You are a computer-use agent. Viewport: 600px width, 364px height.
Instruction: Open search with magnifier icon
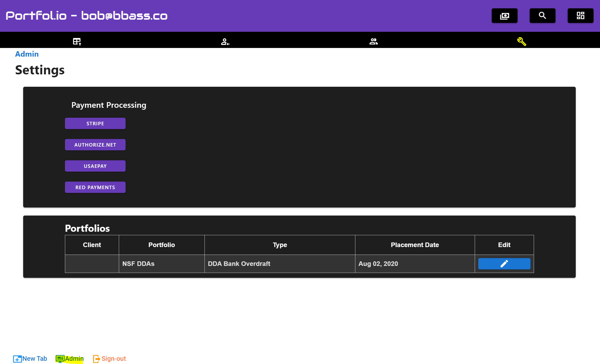click(542, 16)
